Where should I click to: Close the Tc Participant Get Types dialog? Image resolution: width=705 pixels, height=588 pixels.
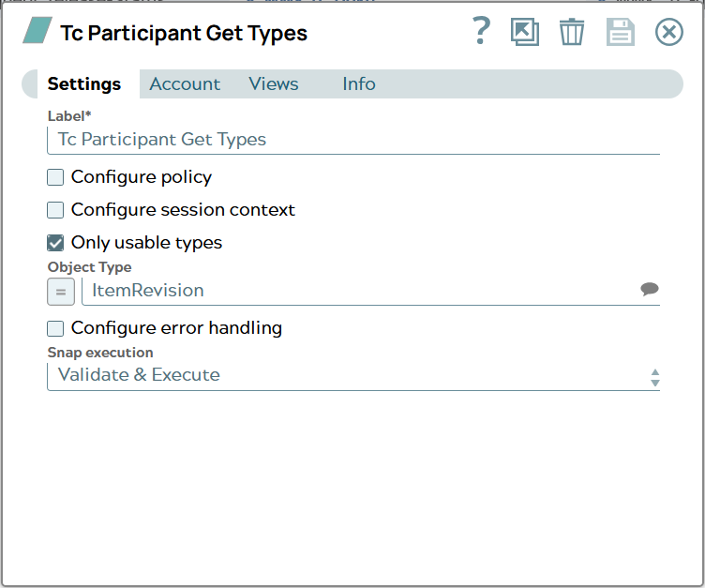pyautogui.click(x=669, y=32)
